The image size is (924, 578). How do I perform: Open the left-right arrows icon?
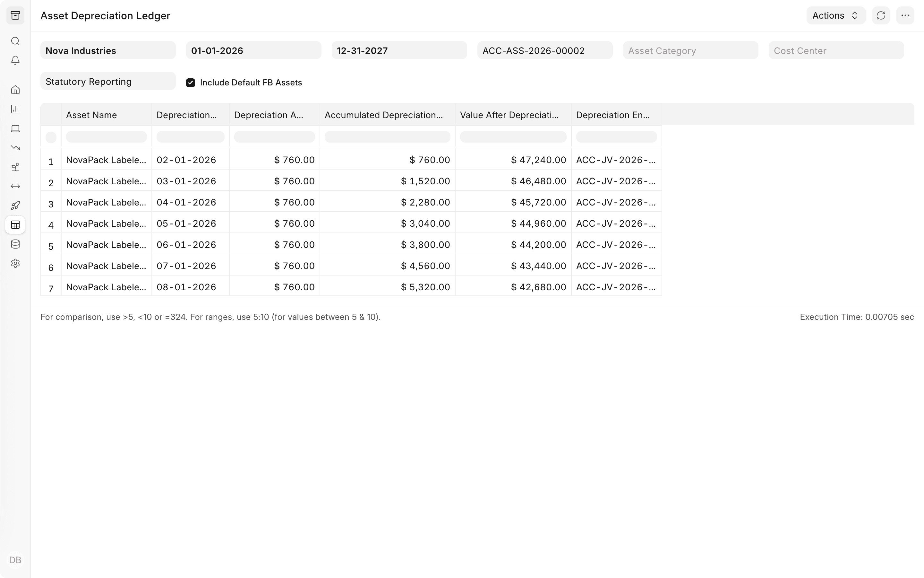coord(15,186)
